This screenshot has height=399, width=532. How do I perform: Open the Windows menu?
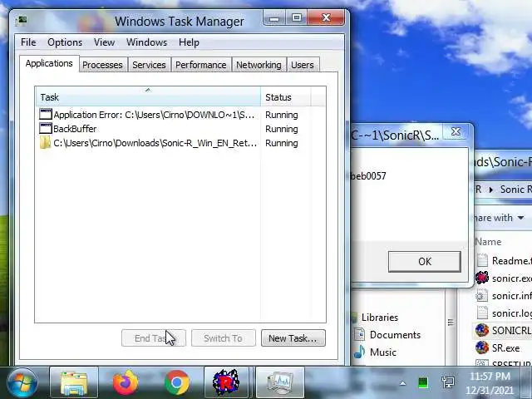(146, 42)
